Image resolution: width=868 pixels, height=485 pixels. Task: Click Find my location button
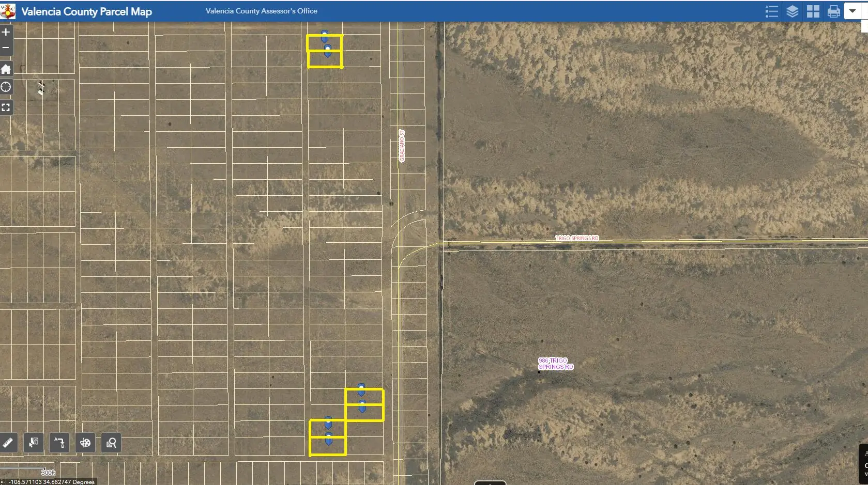coord(6,87)
